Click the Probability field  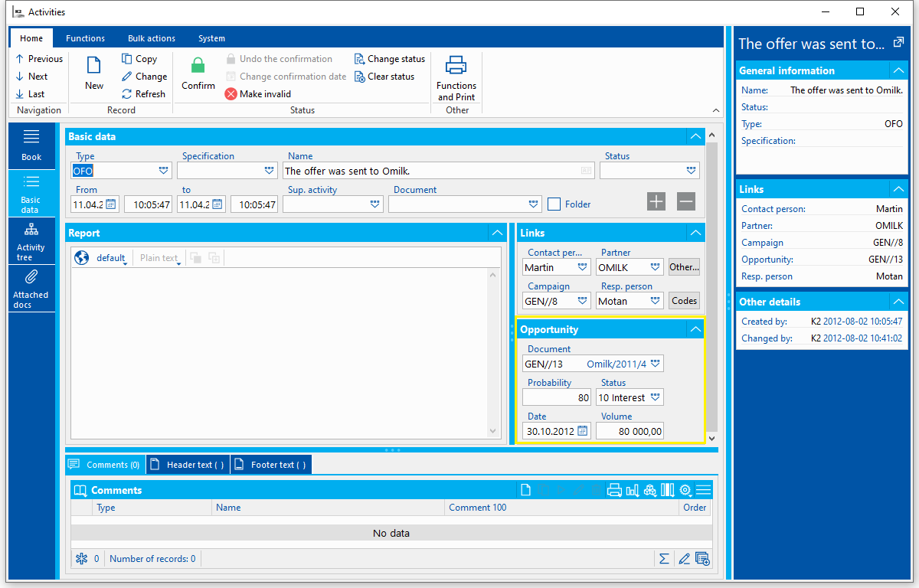click(x=557, y=397)
